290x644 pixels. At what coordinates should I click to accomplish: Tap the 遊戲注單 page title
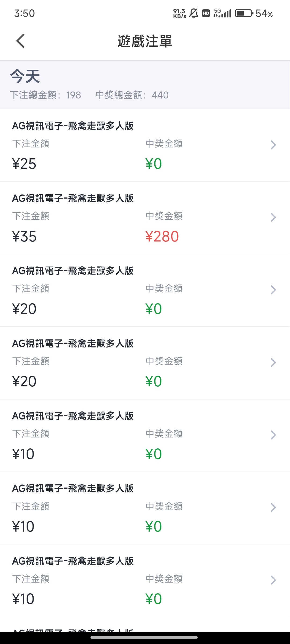[x=145, y=41]
